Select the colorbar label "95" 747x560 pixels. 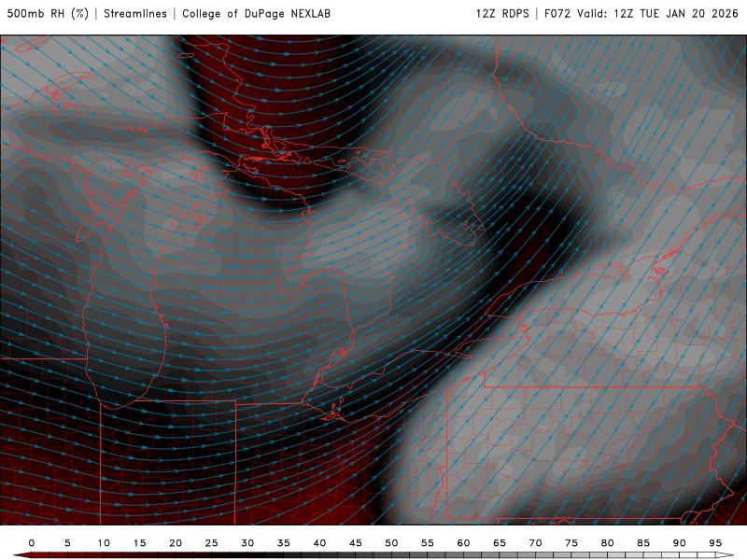click(x=715, y=543)
